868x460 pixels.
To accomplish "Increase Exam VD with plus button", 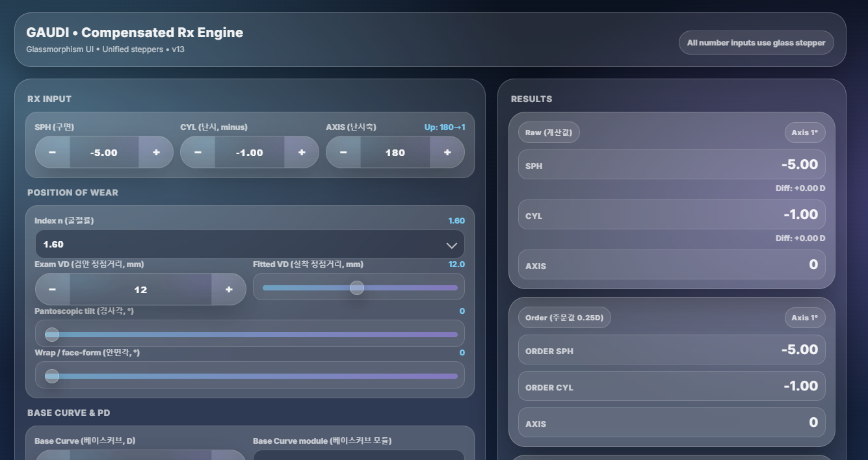I will (x=229, y=290).
